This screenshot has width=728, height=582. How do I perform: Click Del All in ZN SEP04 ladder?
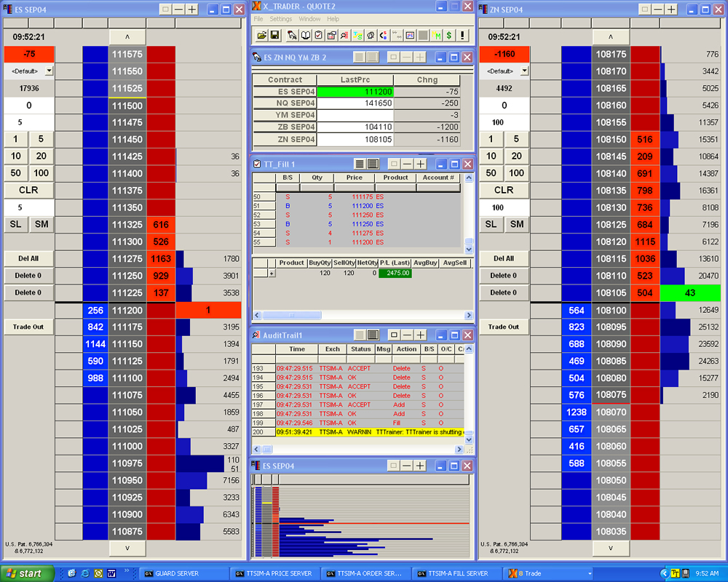tap(504, 258)
